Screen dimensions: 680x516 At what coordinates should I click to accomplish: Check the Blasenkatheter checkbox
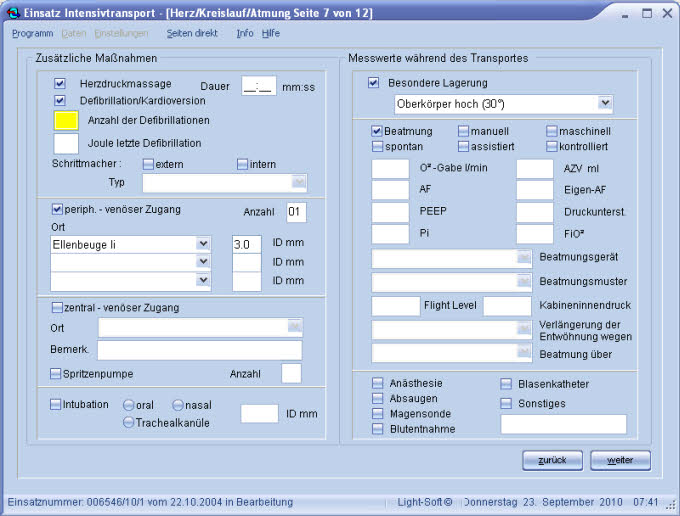click(506, 384)
